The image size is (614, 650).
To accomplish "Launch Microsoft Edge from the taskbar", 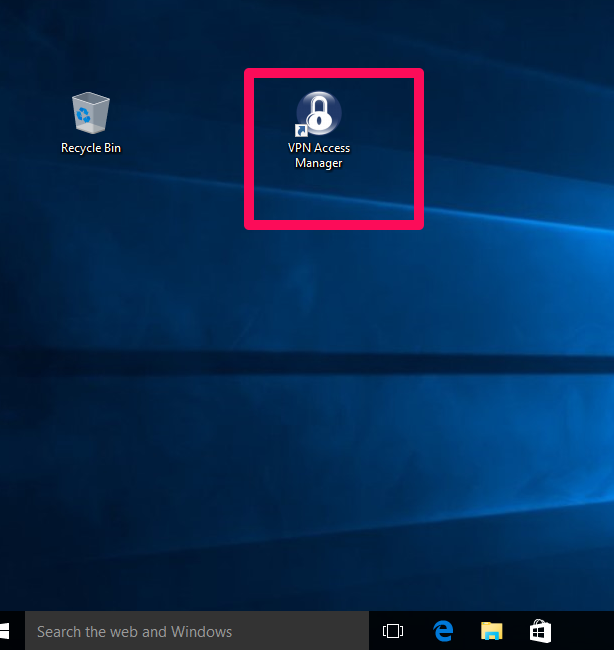I will tap(443, 631).
